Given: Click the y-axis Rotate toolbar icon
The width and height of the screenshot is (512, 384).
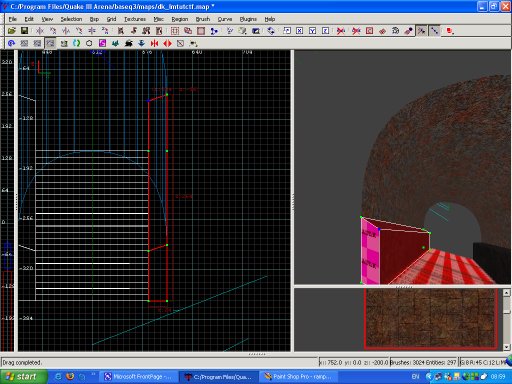Looking at the screenshot, I should [x=79, y=31].
